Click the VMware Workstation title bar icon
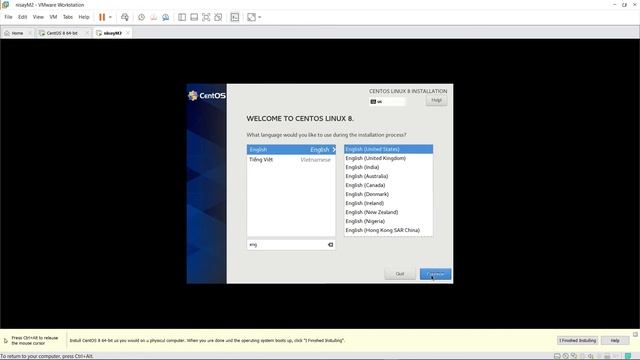The image size is (640, 360). [x=6, y=5]
